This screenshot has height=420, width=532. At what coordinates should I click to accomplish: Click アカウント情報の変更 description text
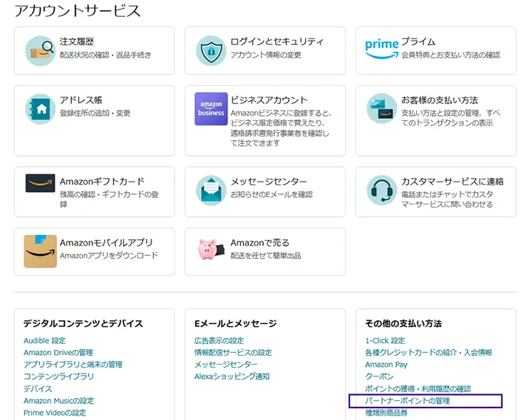pos(266,55)
